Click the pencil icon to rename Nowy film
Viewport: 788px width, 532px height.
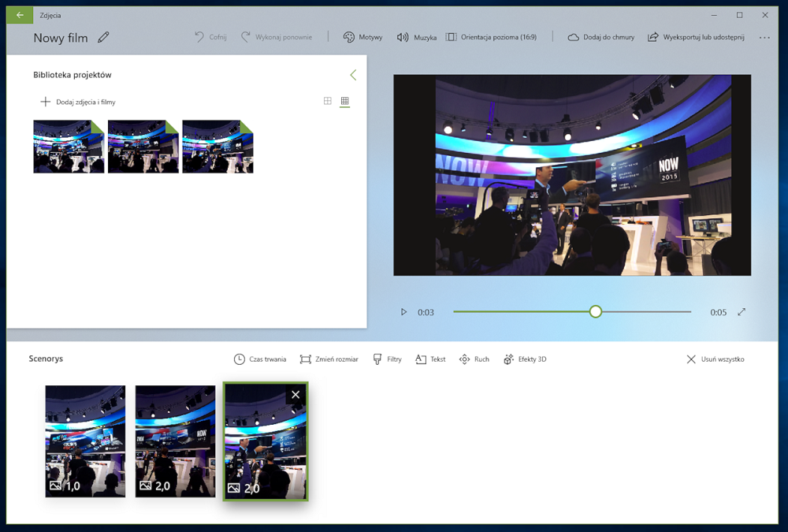tap(103, 37)
